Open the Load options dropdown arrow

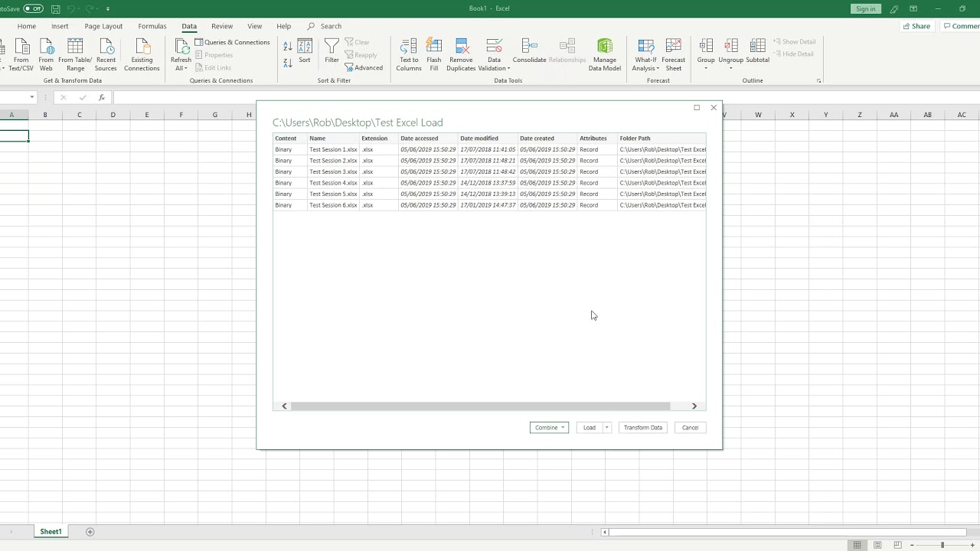click(606, 428)
